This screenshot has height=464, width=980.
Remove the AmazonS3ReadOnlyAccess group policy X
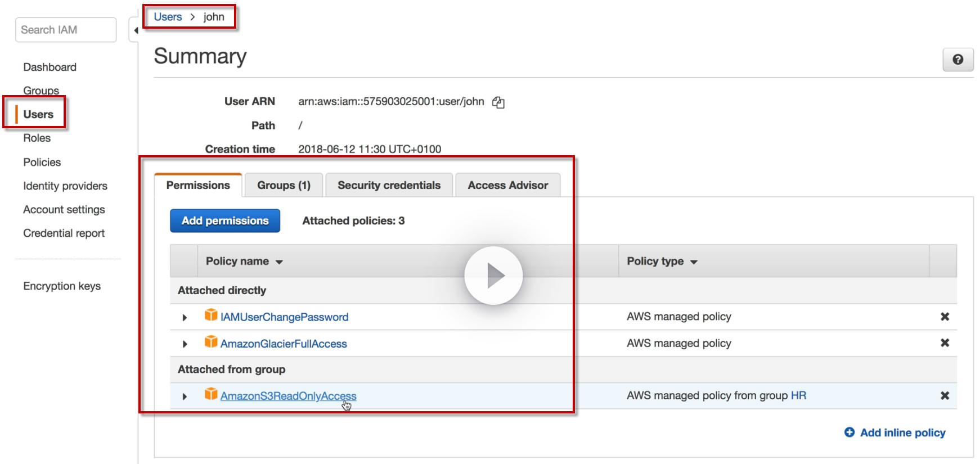(x=945, y=396)
